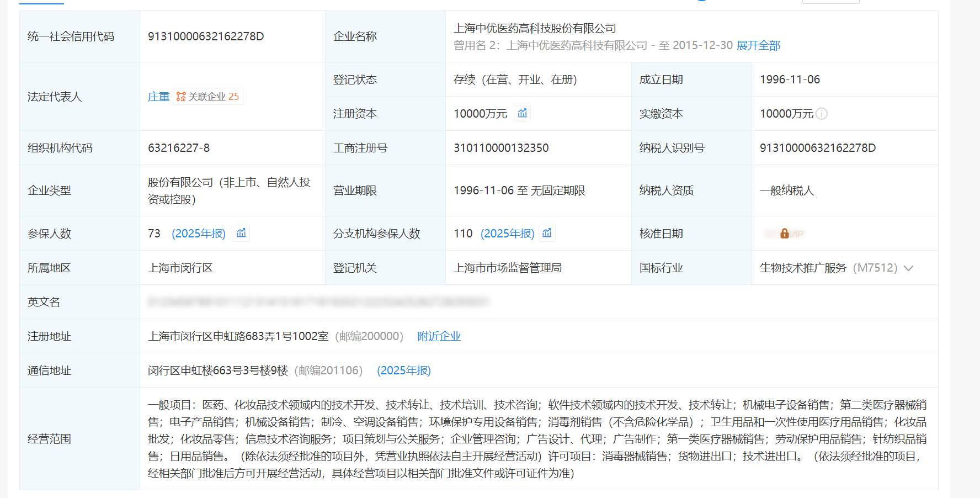Select mailing address 闵行区申虹楼663号3号楼9楼
Image resolution: width=980 pixels, height=498 pixels.
point(218,370)
